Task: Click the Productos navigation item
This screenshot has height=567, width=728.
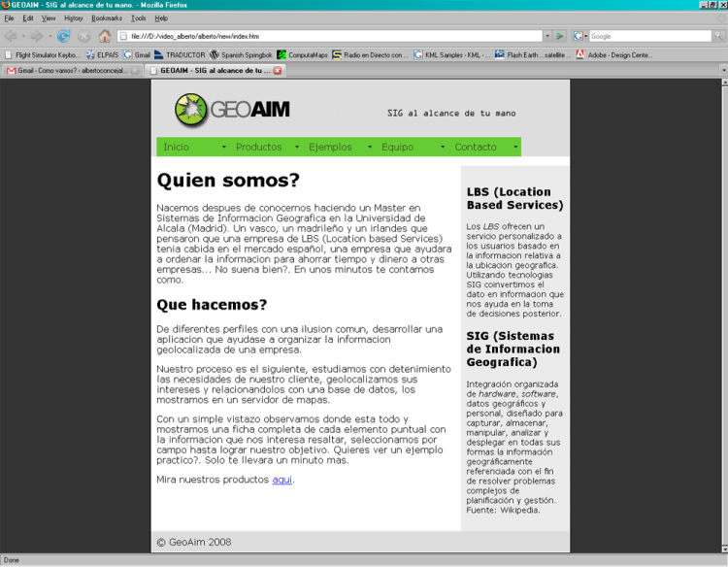Action: click(258, 148)
